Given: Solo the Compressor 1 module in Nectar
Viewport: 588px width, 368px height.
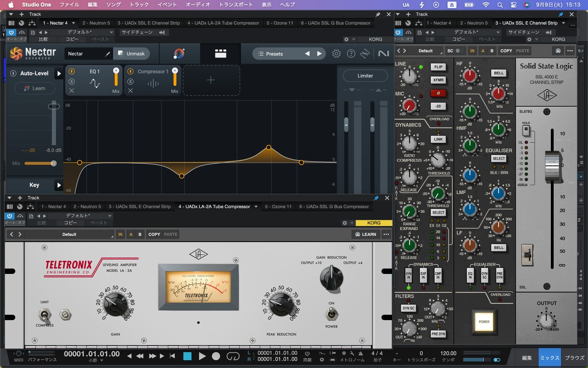Looking at the screenshot, I should coord(130,82).
